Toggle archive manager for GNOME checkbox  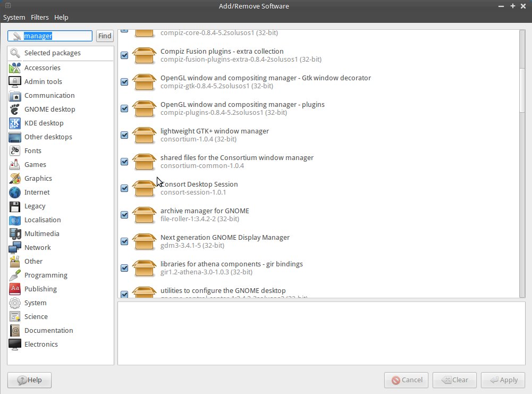124,215
